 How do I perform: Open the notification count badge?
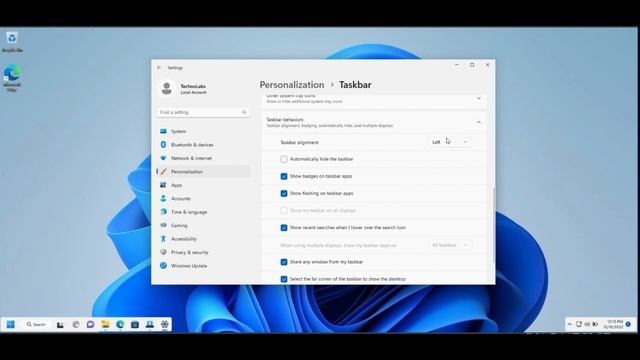(628, 324)
